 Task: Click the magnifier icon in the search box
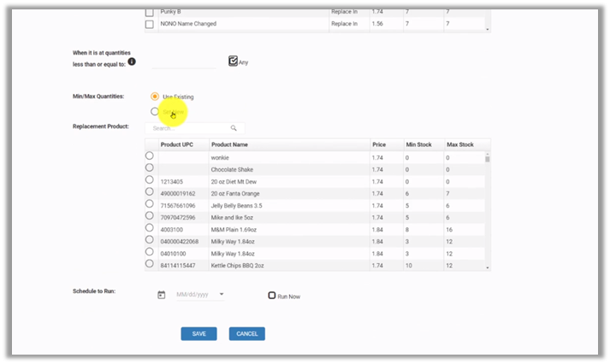click(234, 128)
